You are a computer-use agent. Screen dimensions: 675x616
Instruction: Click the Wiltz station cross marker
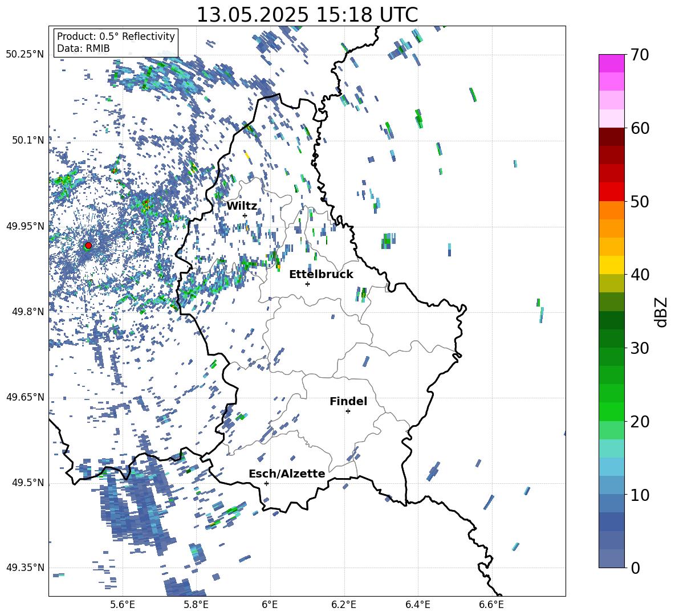tap(245, 215)
